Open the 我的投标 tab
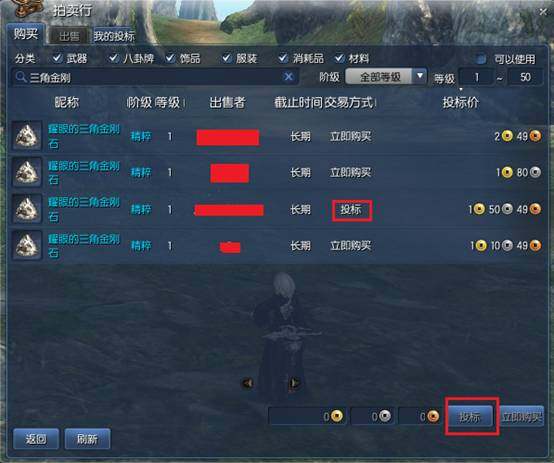The width and height of the screenshot is (554, 463). tap(114, 36)
